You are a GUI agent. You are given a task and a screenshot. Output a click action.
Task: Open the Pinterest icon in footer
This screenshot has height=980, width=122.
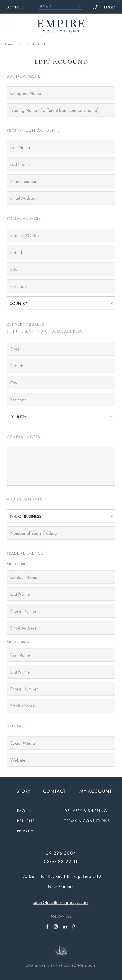[x=74, y=926]
